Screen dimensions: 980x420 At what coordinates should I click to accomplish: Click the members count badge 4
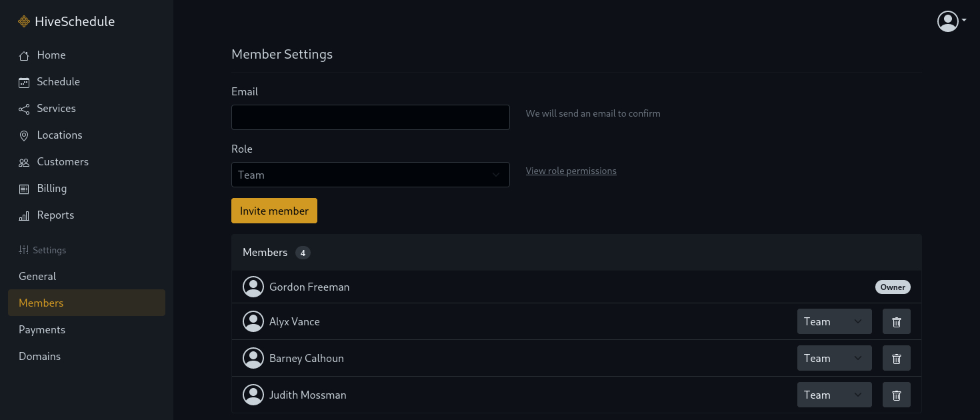[303, 253]
